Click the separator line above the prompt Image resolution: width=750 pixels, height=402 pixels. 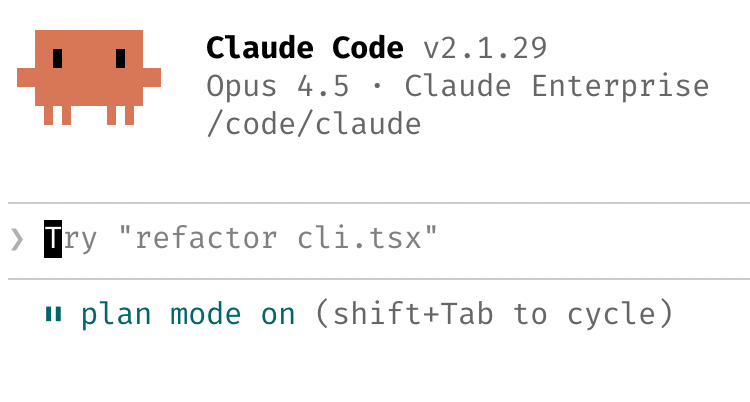375,203
